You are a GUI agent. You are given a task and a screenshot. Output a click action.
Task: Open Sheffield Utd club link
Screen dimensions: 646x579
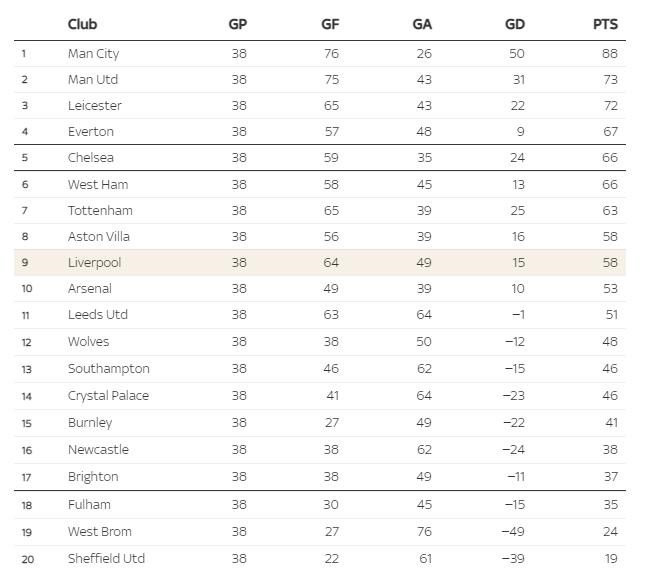106,558
